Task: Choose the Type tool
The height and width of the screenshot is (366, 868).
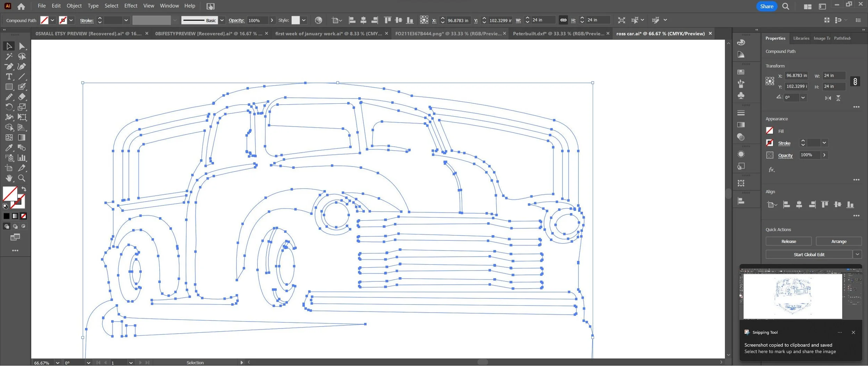Action: (9, 77)
